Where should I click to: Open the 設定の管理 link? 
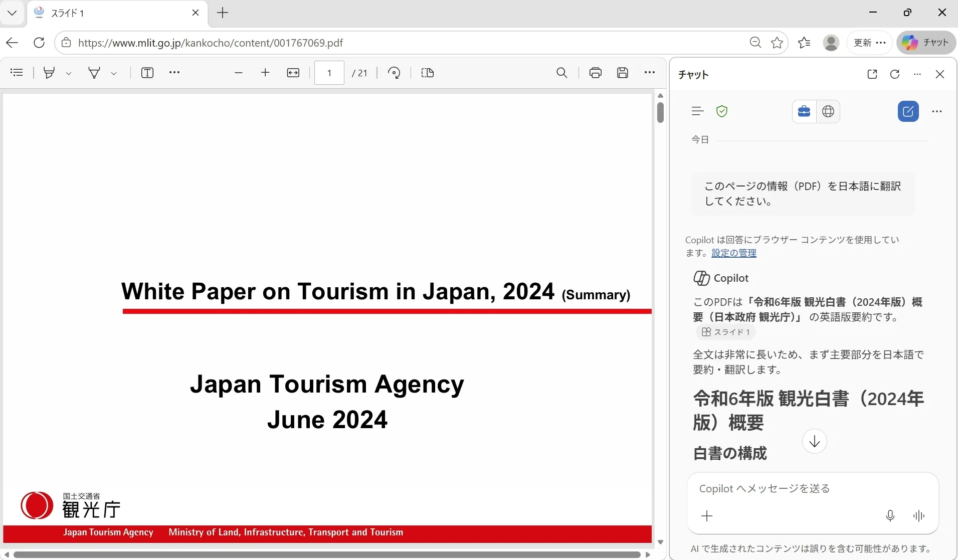(x=734, y=253)
